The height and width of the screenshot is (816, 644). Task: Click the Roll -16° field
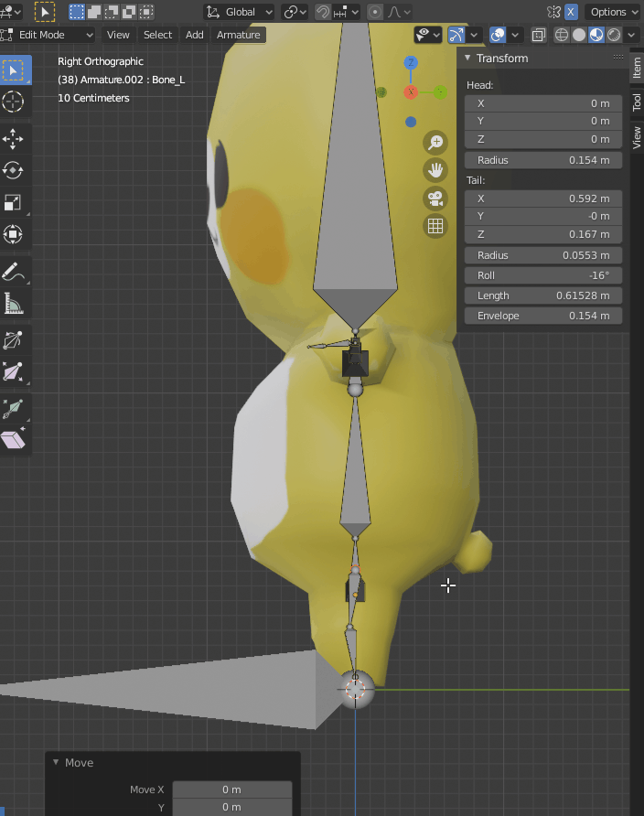click(543, 275)
